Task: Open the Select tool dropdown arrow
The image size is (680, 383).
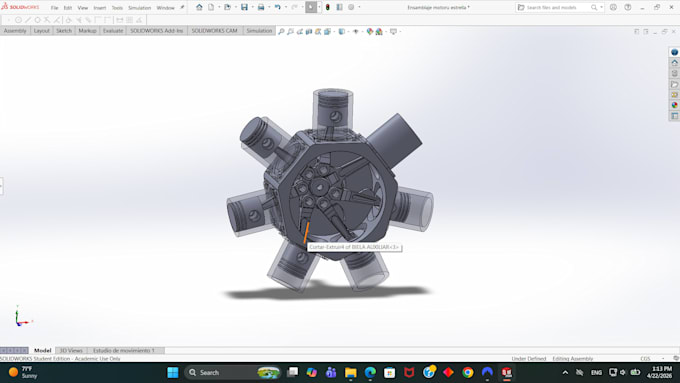Action: pyautogui.click(x=319, y=7)
